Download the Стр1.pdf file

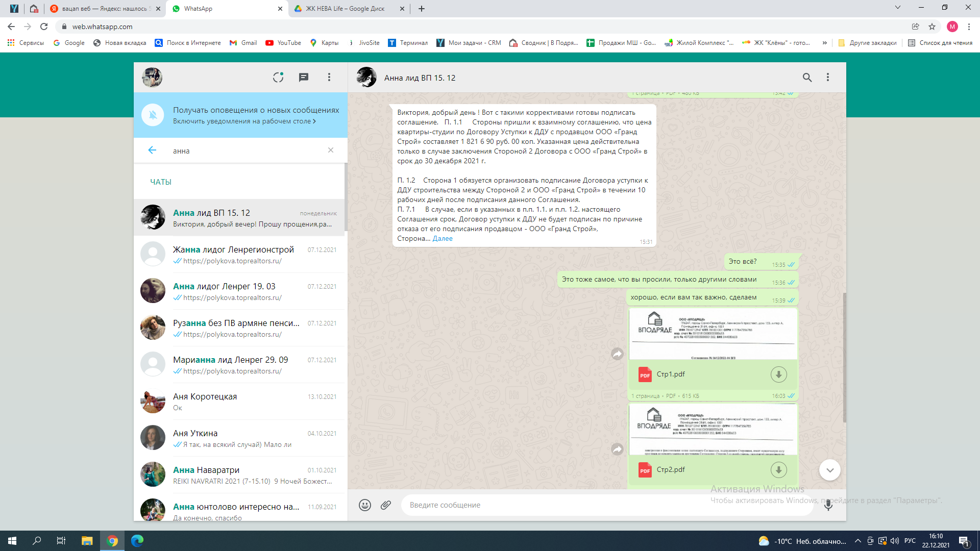click(778, 374)
